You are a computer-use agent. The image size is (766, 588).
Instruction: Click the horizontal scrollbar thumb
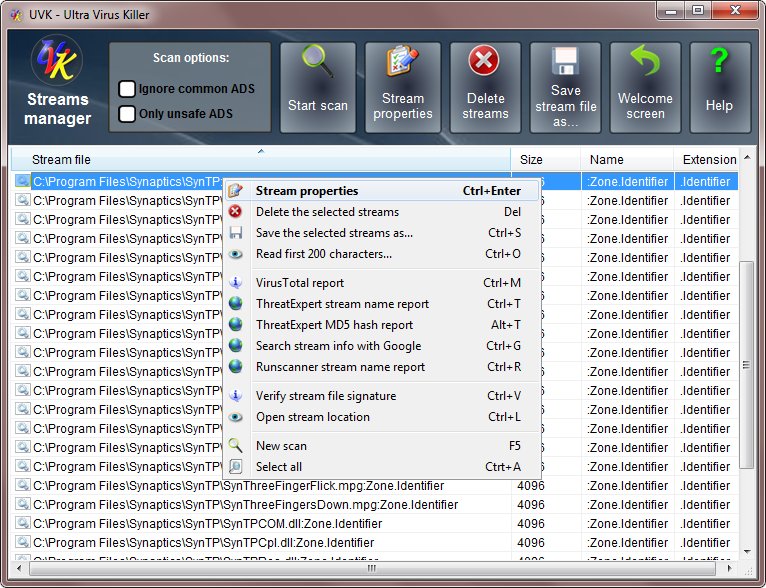[x=372, y=568]
